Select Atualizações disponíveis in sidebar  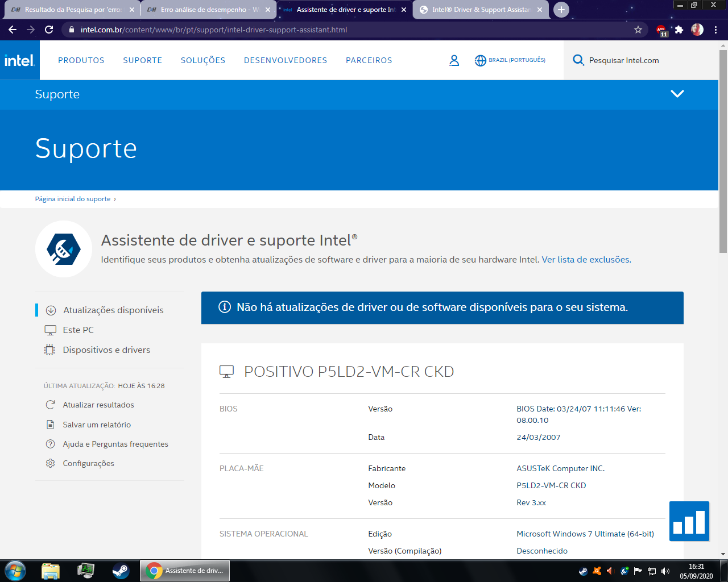pyautogui.click(x=113, y=310)
